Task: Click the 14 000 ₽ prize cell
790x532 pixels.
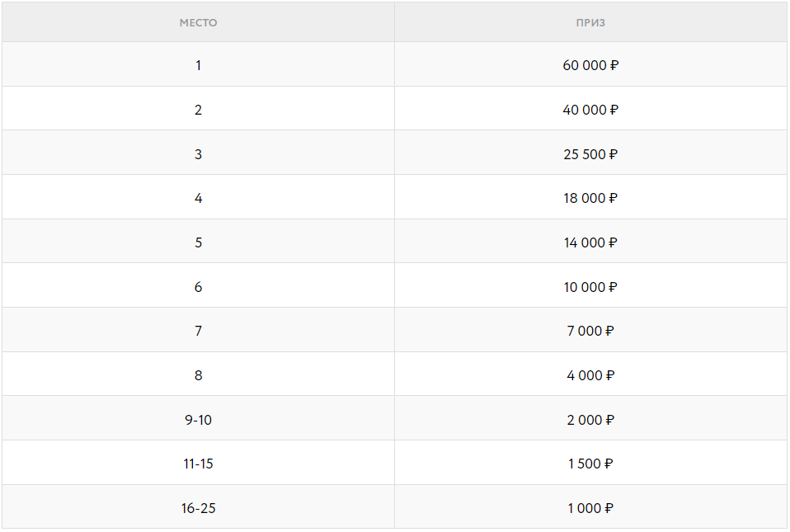Action: coord(590,242)
